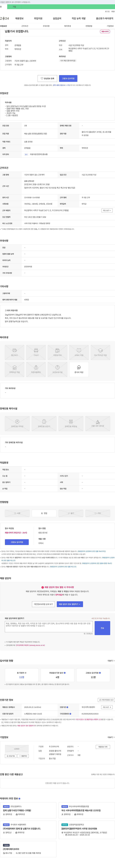The height and width of the screenshot is (868, 115).
Task: Switch to 근무조건 section tab
Action: click(25, 26)
